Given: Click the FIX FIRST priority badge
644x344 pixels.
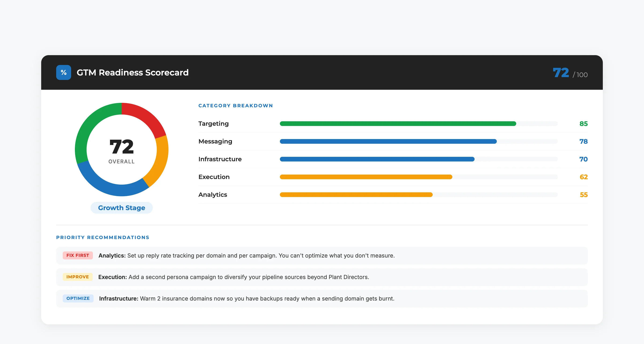Looking at the screenshot, I should [77, 255].
